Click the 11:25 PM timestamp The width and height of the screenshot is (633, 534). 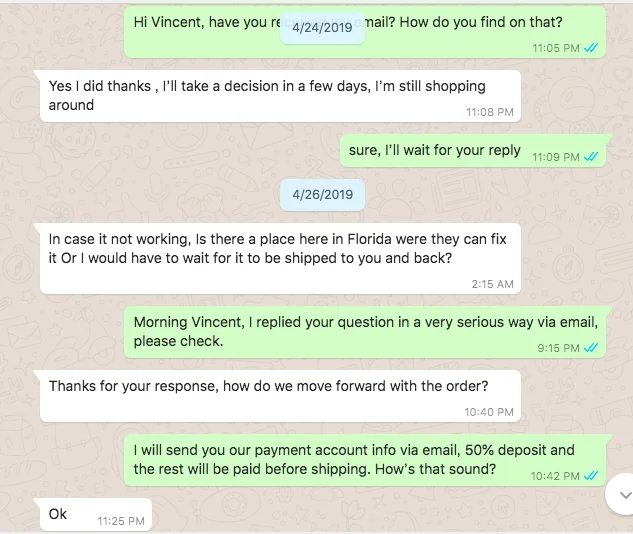point(121,521)
